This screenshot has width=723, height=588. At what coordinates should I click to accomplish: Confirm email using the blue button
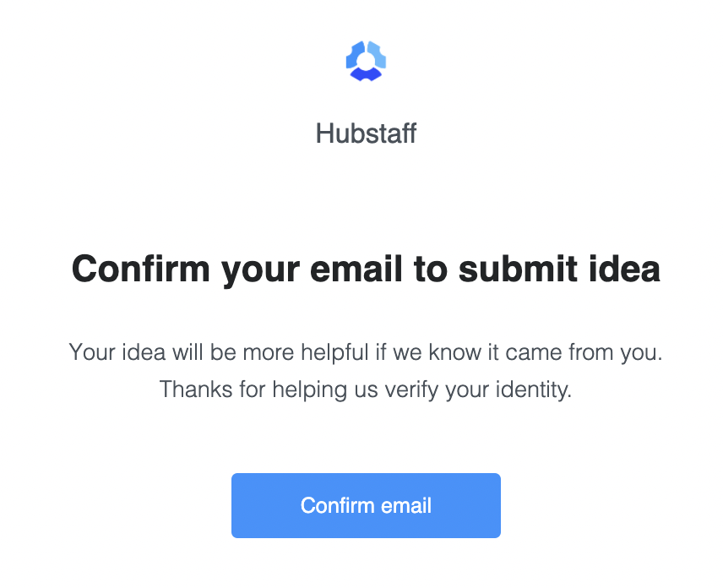pos(366,505)
